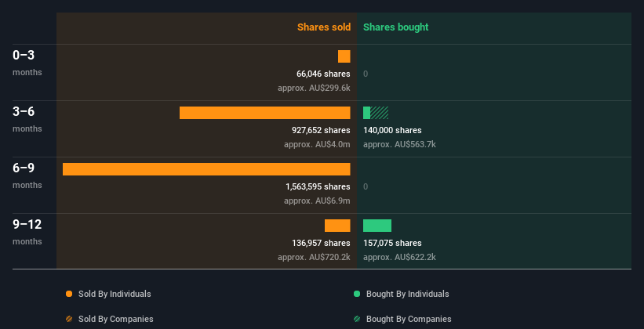Image resolution: width=644 pixels, height=329 pixels.
Task: Click the approx. AU$720.2k value
Action: [314, 257]
